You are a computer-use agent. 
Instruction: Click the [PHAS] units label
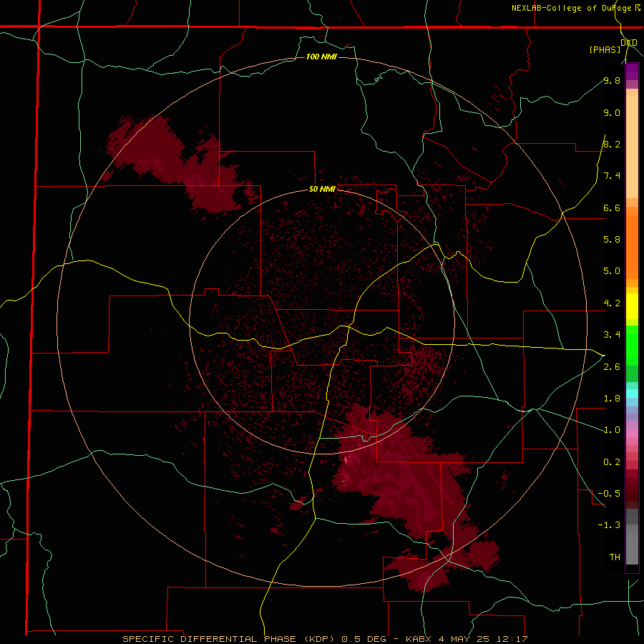(605, 49)
